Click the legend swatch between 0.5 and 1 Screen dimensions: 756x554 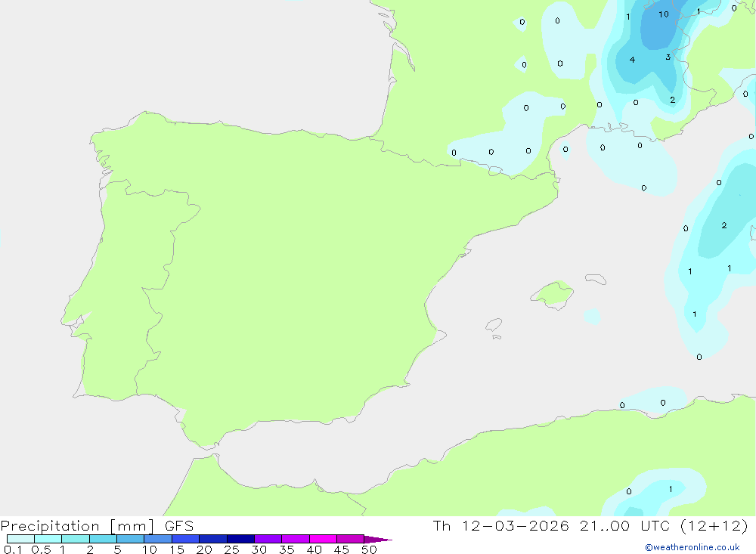pos(48,539)
